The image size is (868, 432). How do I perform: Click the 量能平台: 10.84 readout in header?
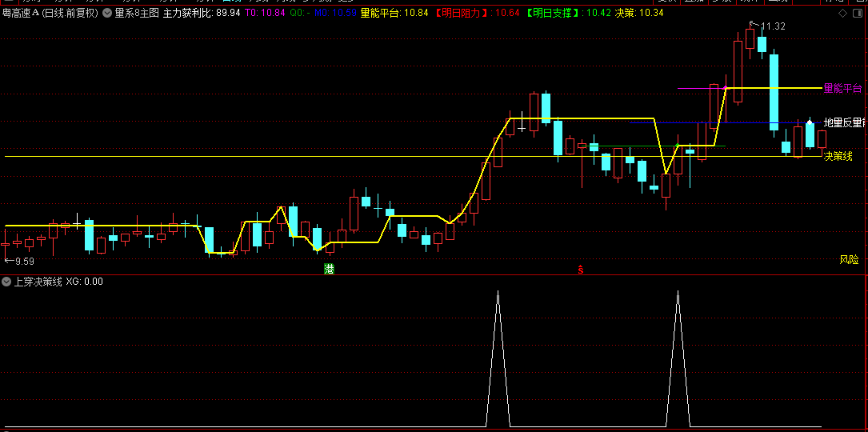pyautogui.click(x=394, y=13)
